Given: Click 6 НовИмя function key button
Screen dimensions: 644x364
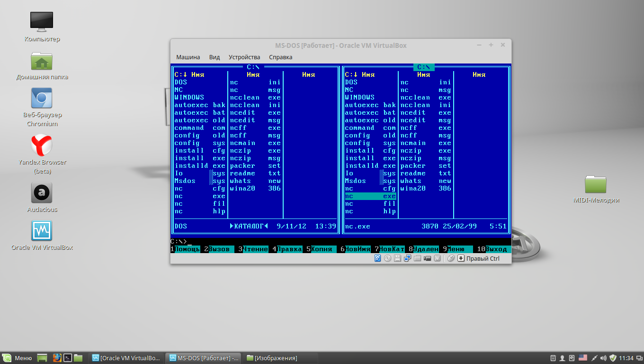Looking at the screenshot, I should click(x=356, y=249).
